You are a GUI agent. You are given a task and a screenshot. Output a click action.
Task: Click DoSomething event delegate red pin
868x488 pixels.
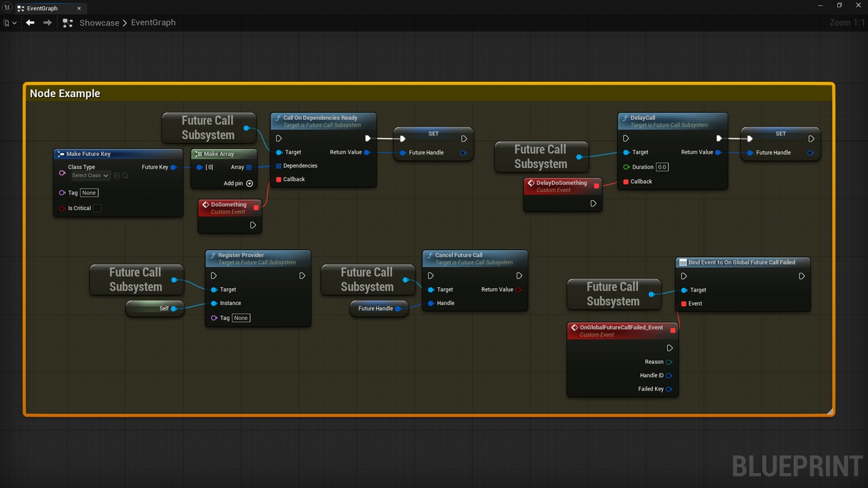click(x=256, y=207)
